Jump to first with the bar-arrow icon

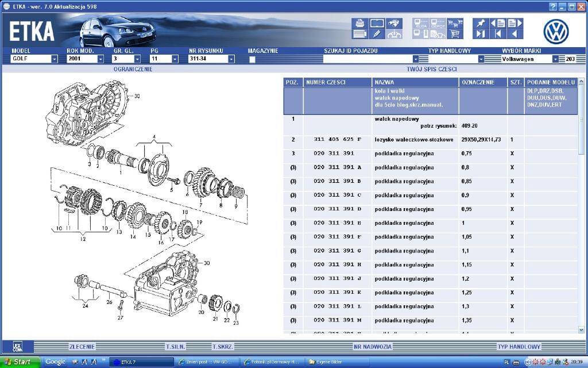pos(498,34)
